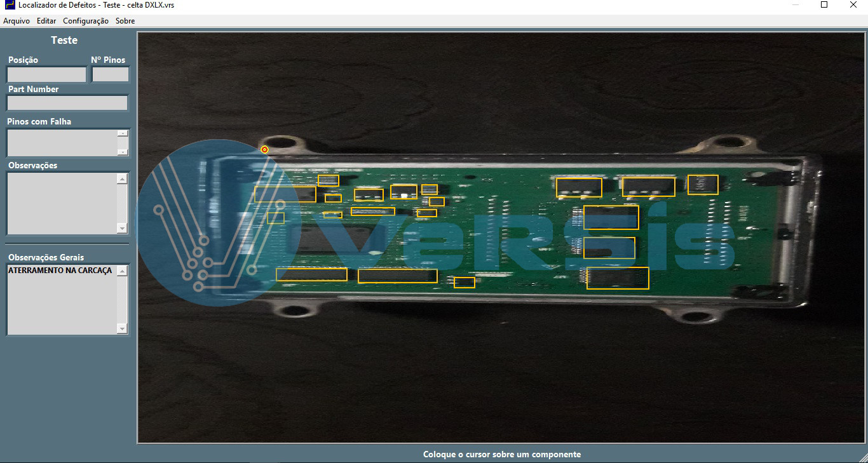Screen dimensions: 868x463
Task: Click the Posição input field
Action: [x=46, y=74]
